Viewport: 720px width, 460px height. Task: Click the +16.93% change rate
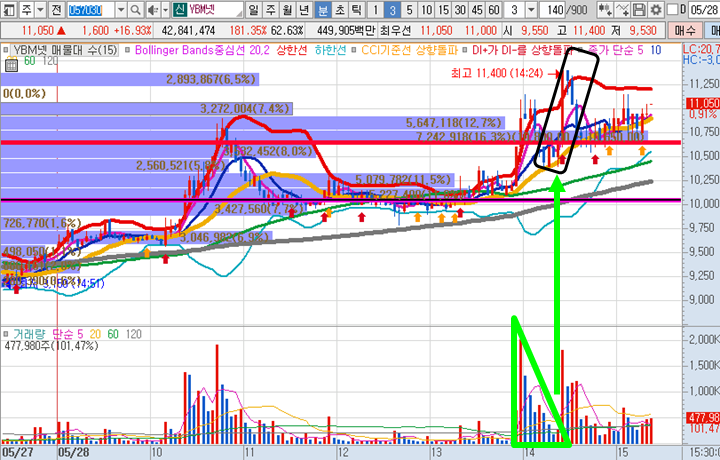pyautogui.click(x=133, y=31)
